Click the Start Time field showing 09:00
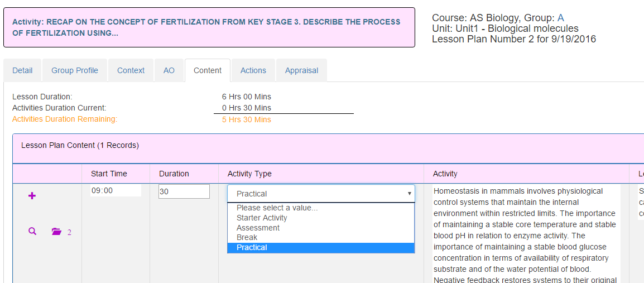Image resolution: width=644 pixels, height=283 pixels. (116, 191)
